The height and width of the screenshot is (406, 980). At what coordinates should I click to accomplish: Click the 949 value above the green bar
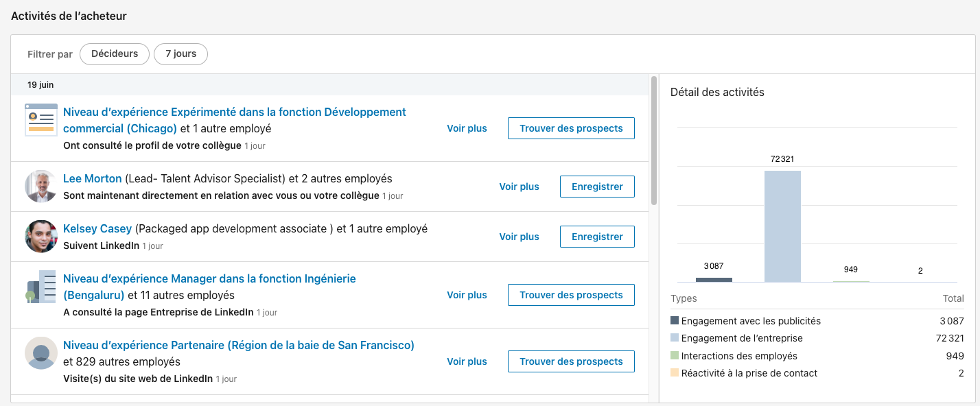tap(851, 270)
